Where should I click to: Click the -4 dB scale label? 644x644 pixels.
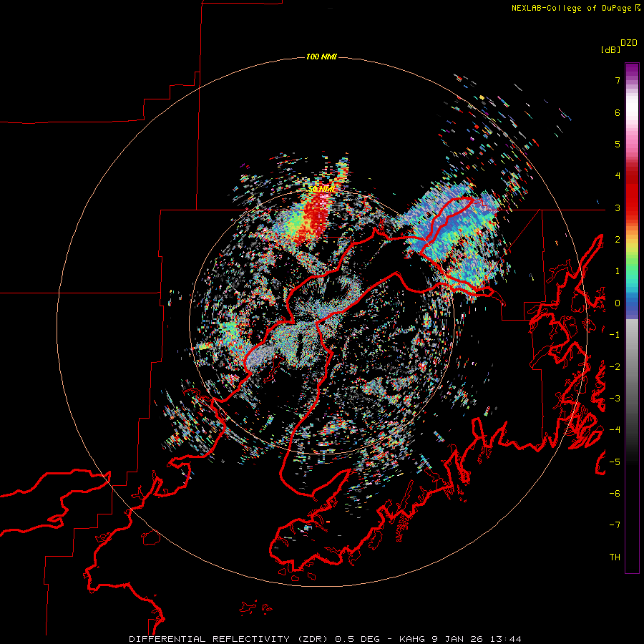pyautogui.click(x=615, y=430)
